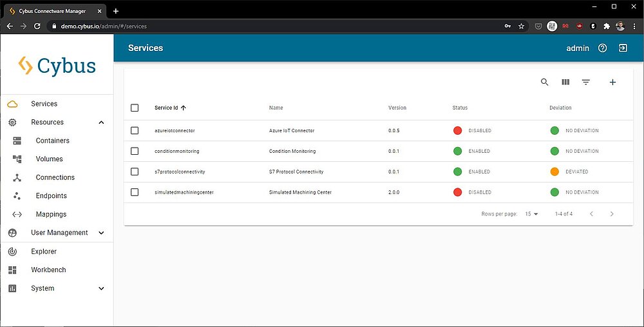Toggle the select-all services checkbox
The height and width of the screenshot is (327, 644).
pos(135,108)
